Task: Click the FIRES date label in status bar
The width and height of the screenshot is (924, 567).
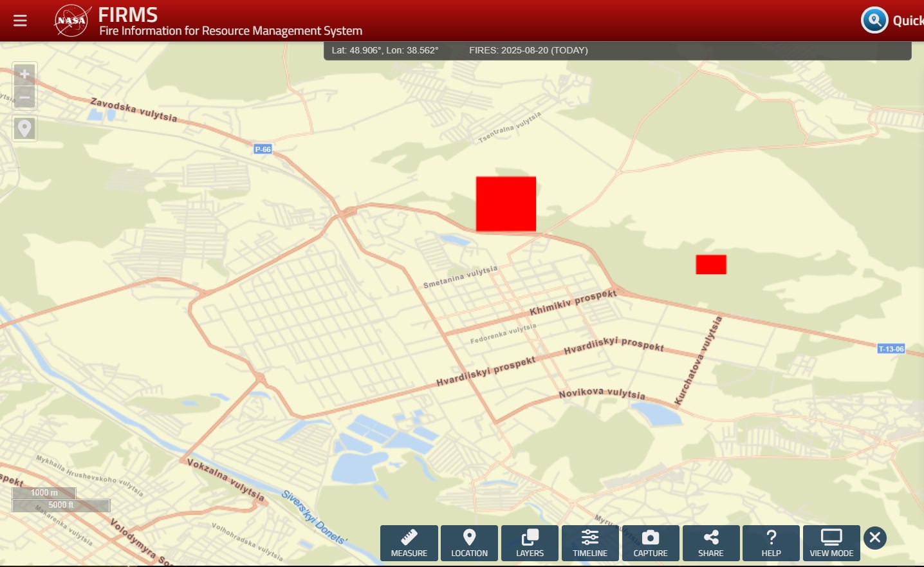Action: (x=528, y=50)
